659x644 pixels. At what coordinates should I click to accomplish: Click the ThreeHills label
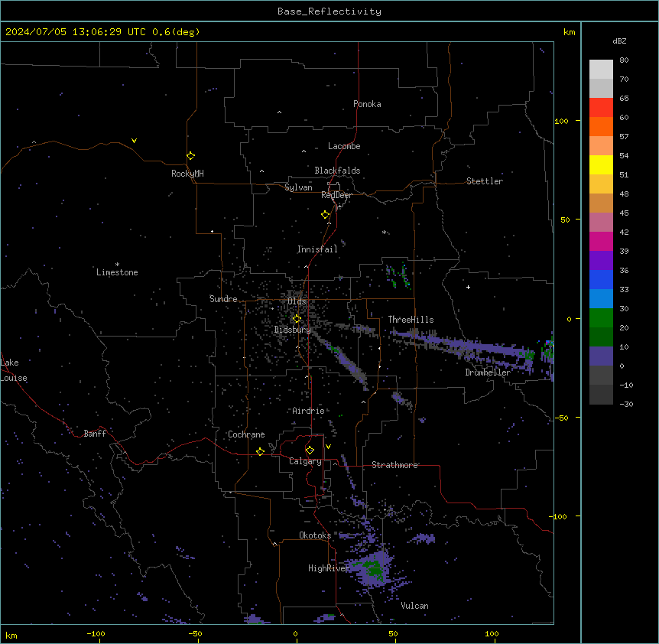point(411,320)
